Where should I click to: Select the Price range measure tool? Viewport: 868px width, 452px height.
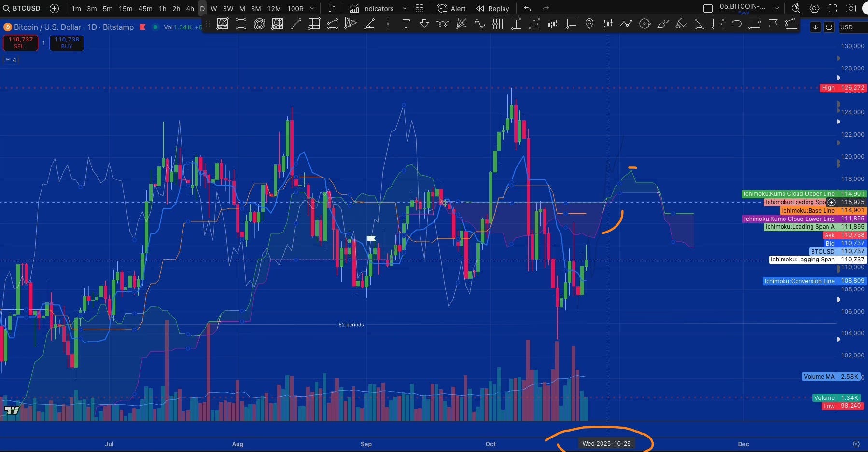516,24
